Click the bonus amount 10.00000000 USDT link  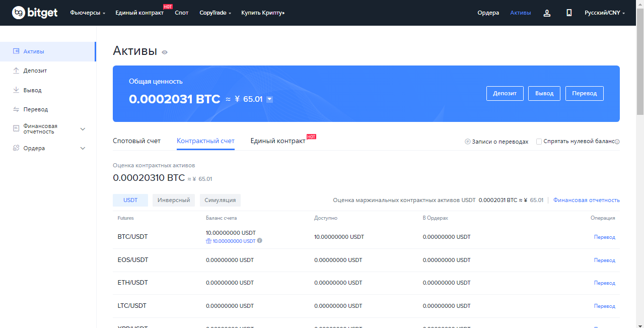[x=234, y=241]
